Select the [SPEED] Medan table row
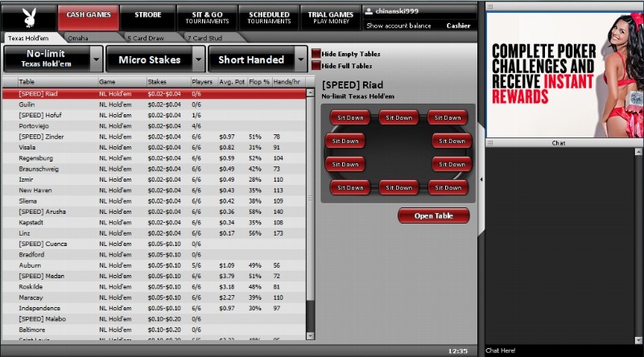This screenshot has height=357, width=644. [x=154, y=276]
